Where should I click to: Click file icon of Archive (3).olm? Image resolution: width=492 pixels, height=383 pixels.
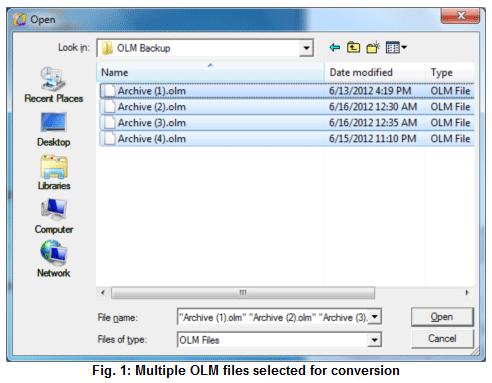(x=109, y=123)
